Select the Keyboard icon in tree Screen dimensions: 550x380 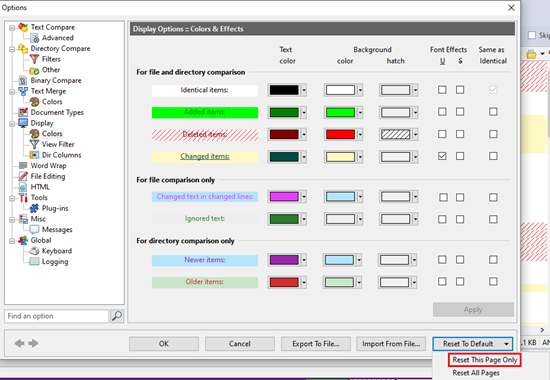tap(34, 251)
